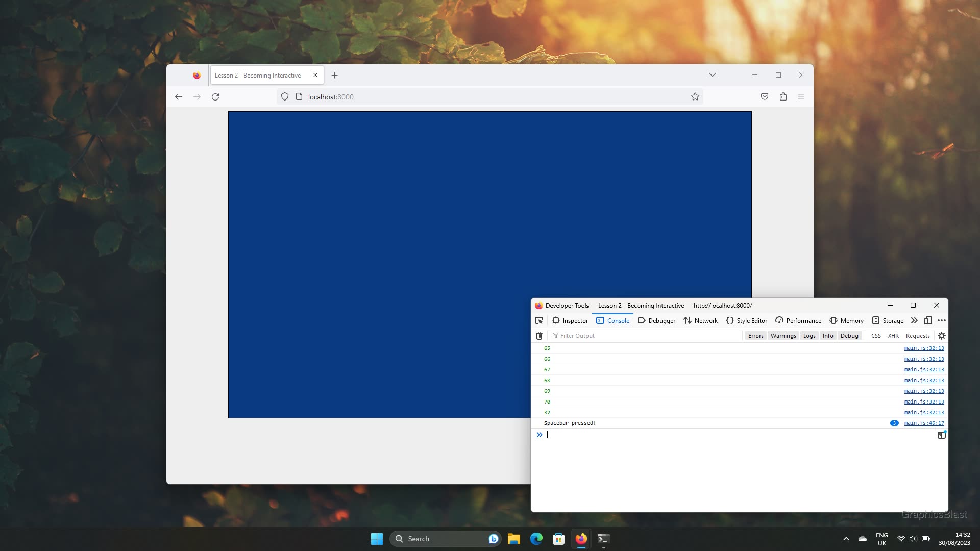Open DevTools three-dot customize menu

coord(942,321)
